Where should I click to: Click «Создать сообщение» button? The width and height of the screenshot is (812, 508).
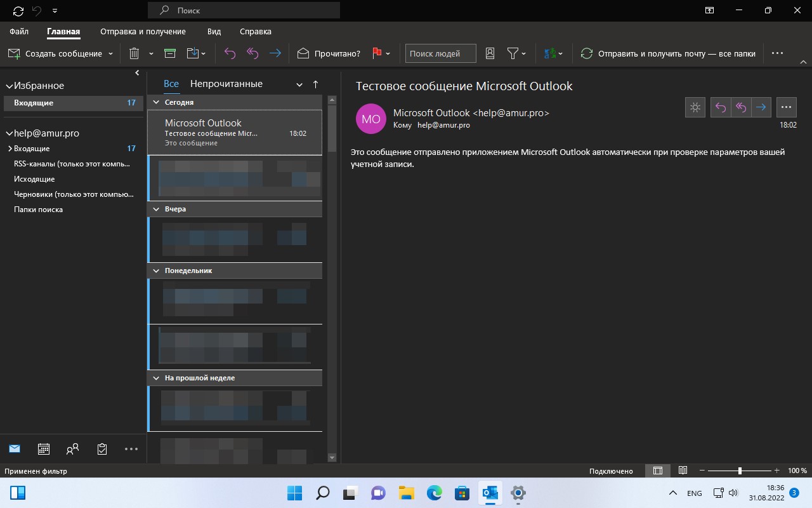[55, 54]
